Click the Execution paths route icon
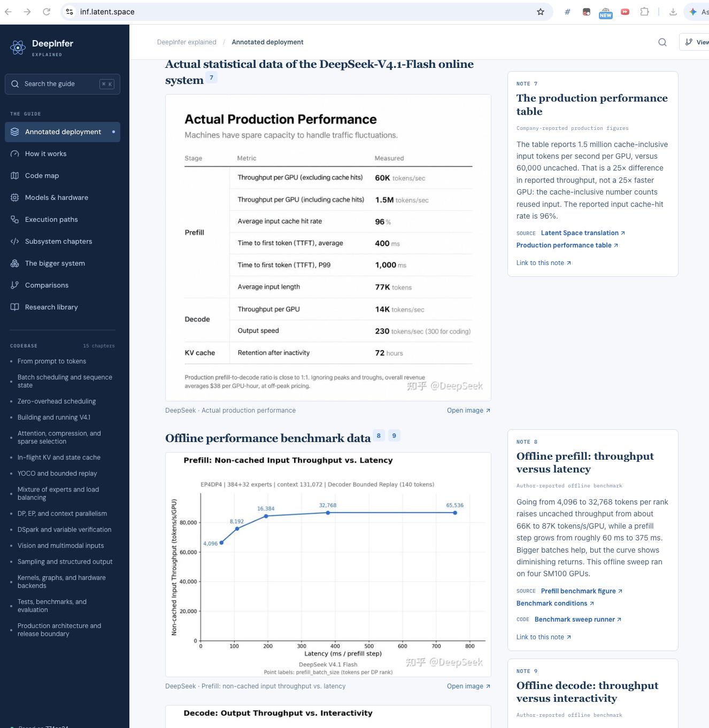Screen dimensions: 709x728 [15, 220]
